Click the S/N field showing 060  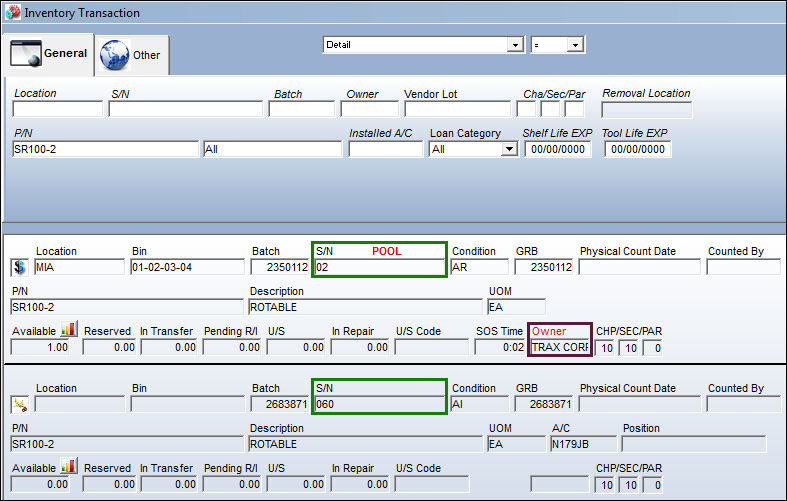coord(379,404)
